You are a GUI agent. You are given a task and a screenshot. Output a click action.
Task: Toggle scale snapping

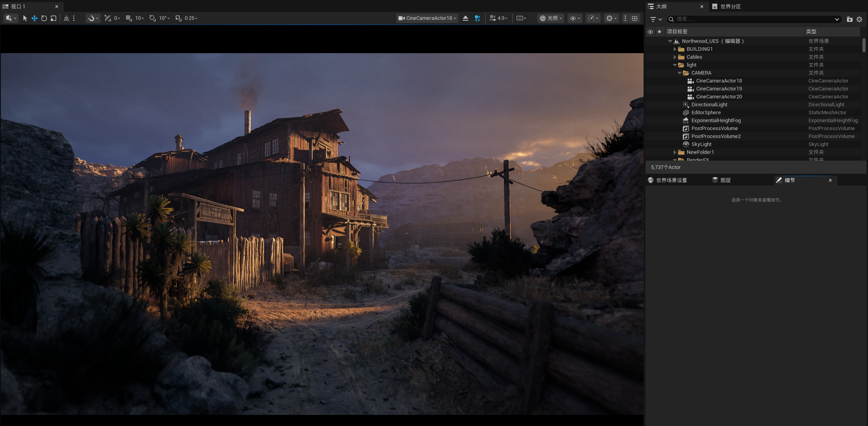tap(178, 18)
